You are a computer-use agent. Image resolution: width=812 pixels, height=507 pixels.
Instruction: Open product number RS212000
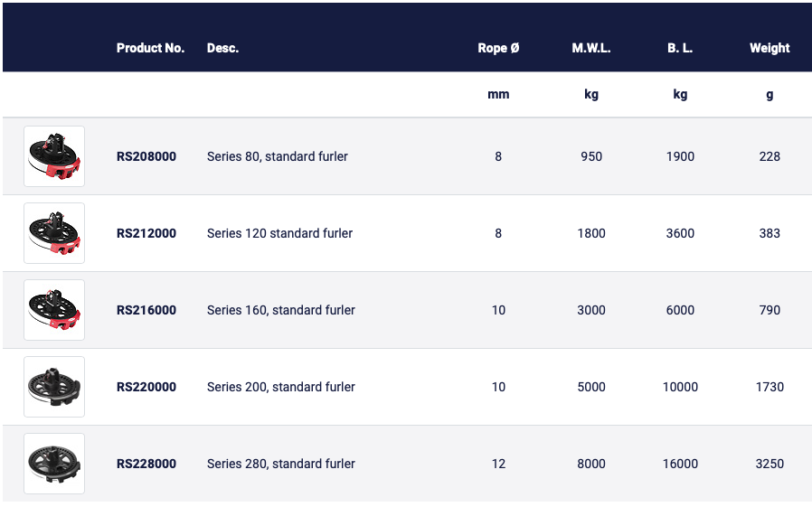[x=146, y=233]
